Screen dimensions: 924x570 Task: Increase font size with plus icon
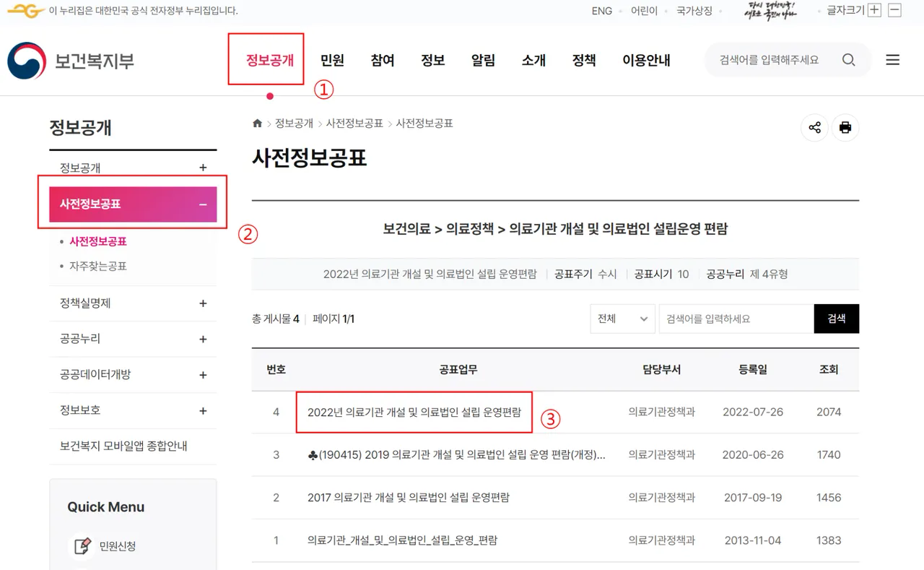(874, 10)
